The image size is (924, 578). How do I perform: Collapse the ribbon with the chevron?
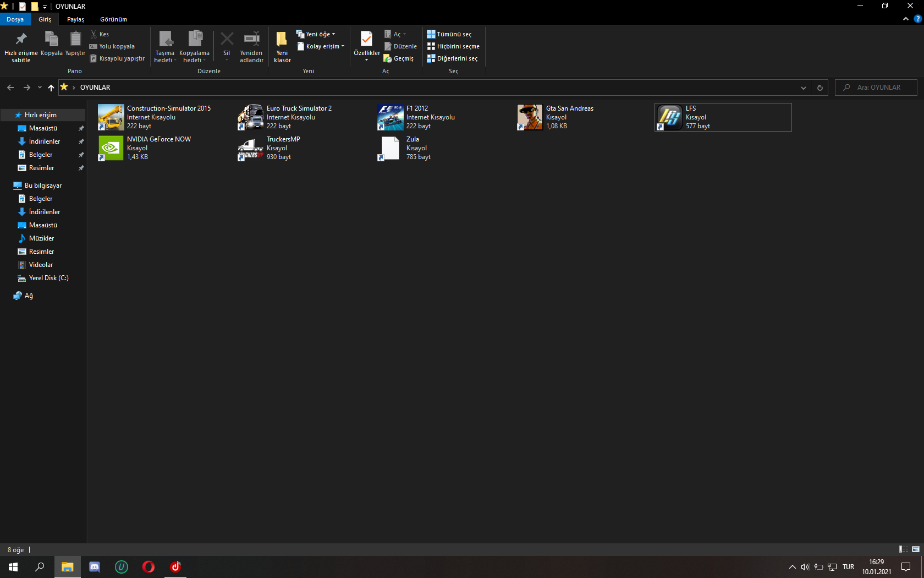tap(905, 19)
